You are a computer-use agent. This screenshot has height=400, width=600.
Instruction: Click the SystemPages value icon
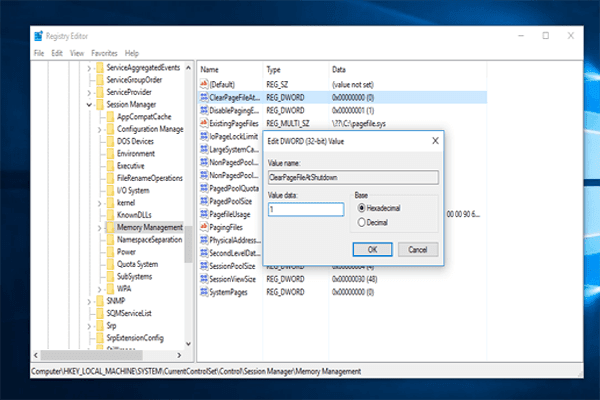point(204,292)
